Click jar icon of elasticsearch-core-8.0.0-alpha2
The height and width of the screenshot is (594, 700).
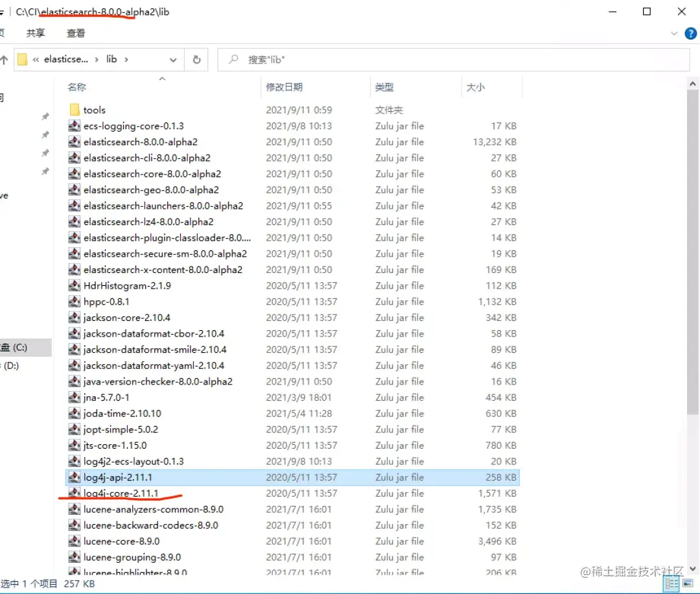74,174
